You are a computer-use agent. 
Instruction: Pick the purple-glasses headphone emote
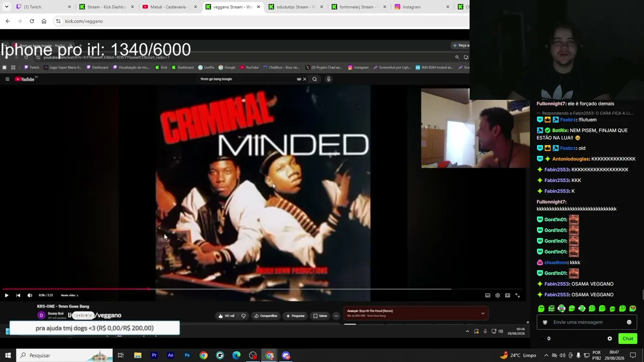[x=561, y=309]
